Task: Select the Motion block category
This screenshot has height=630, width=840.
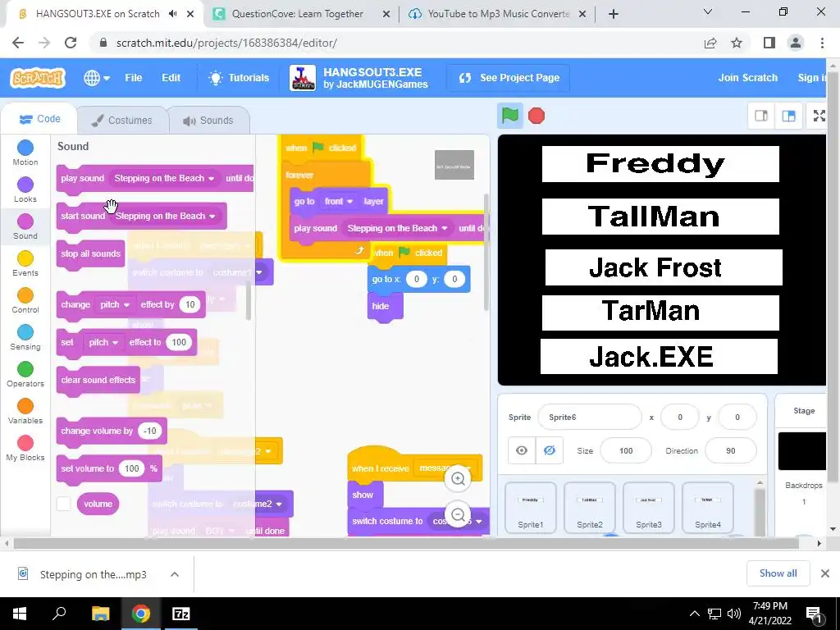Action: click(x=25, y=153)
